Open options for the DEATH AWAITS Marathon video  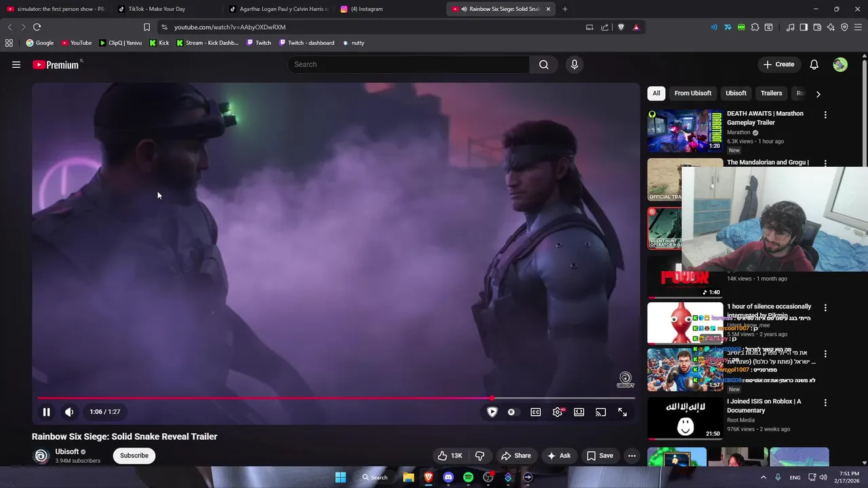coord(825,115)
